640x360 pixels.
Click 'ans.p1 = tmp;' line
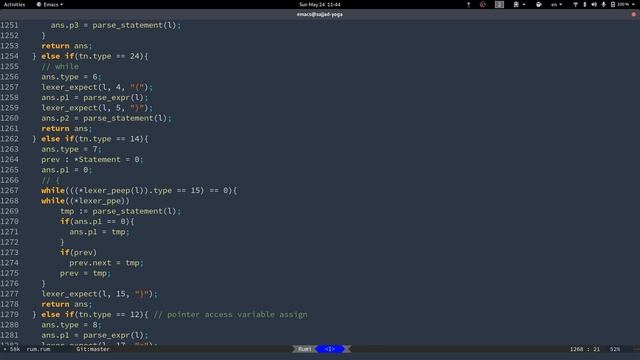pyautogui.click(x=99, y=232)
